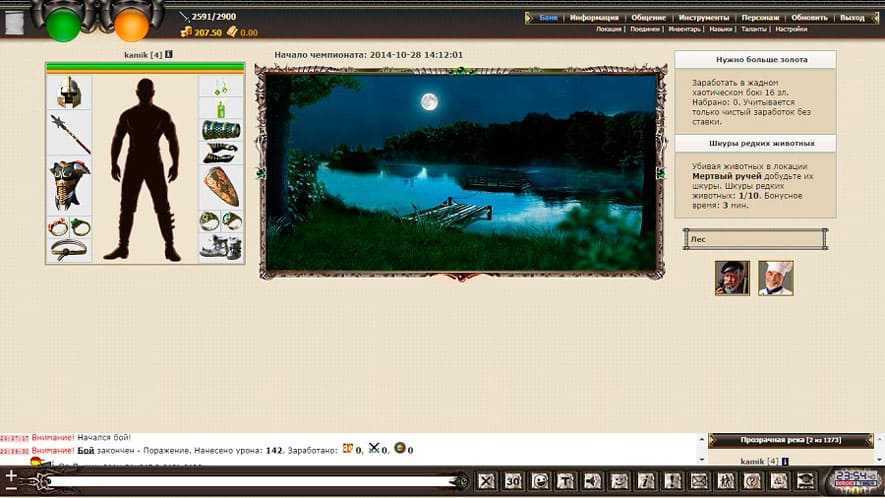This screenshot has height=498, width=885.
Task: Click the green health bar
Action: [145, 66]
